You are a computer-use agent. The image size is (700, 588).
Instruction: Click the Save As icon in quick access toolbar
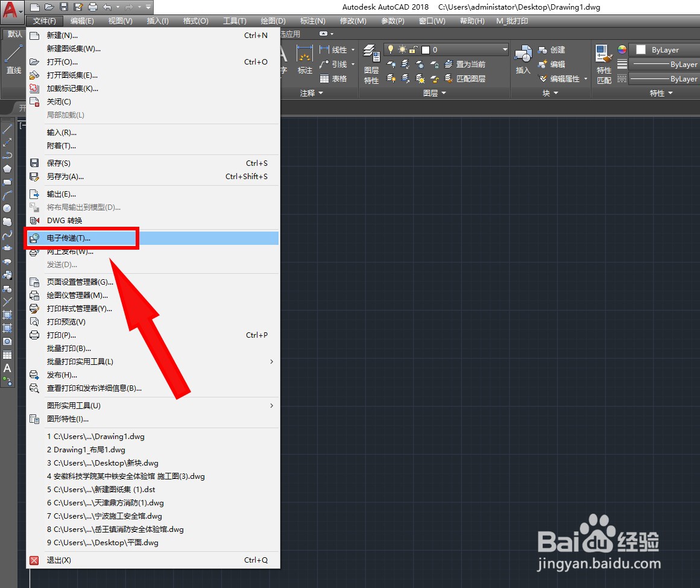tap(78, 7)
